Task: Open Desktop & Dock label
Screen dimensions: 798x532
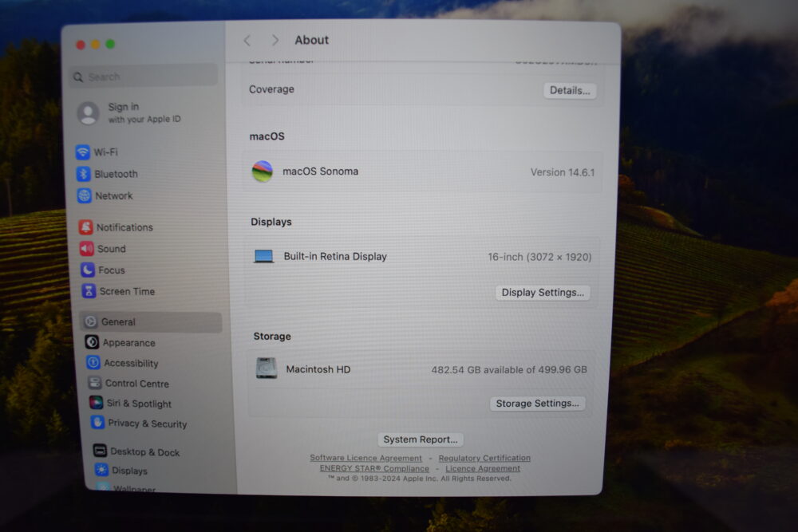Action: 145,451
